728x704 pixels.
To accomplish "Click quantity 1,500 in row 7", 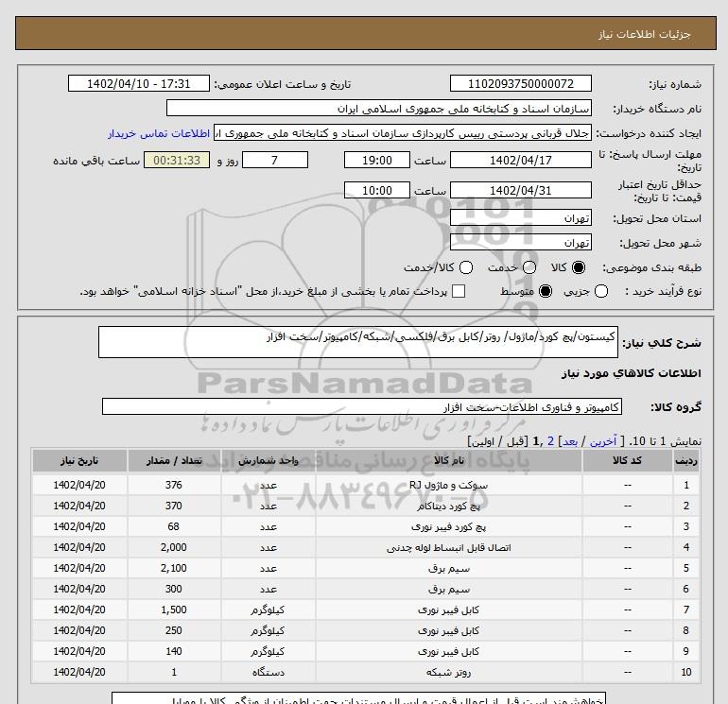I will [x=174, y=610].
